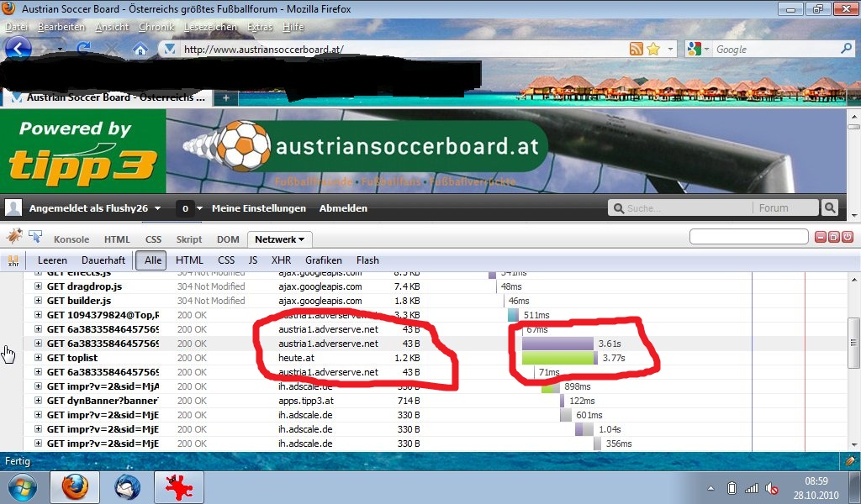Open the Extras menu
The width and height of the screenshot is (861, 504).
tap(260, 27)
